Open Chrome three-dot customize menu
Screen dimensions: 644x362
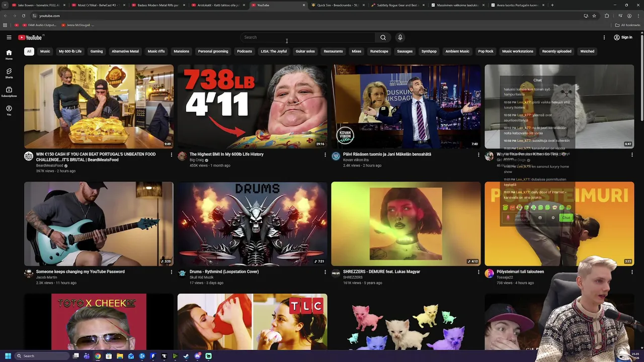[638, 16]
